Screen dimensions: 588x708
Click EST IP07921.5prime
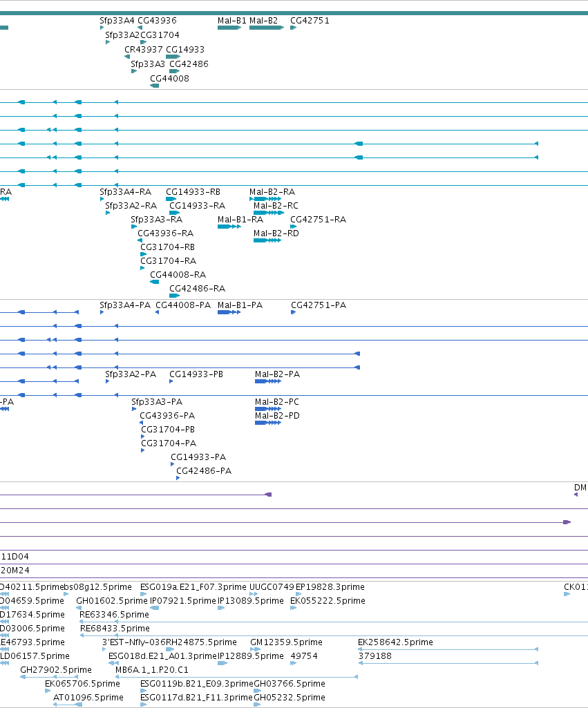point(183,601)
